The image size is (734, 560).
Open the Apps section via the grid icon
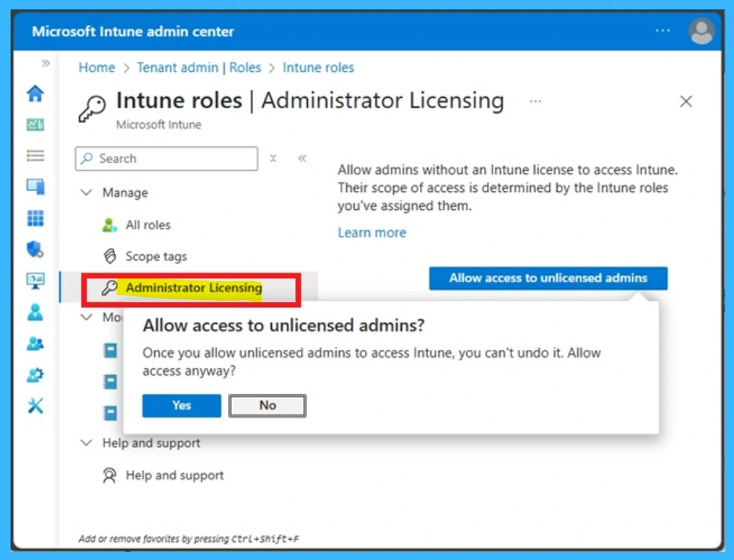click(34, 219)
